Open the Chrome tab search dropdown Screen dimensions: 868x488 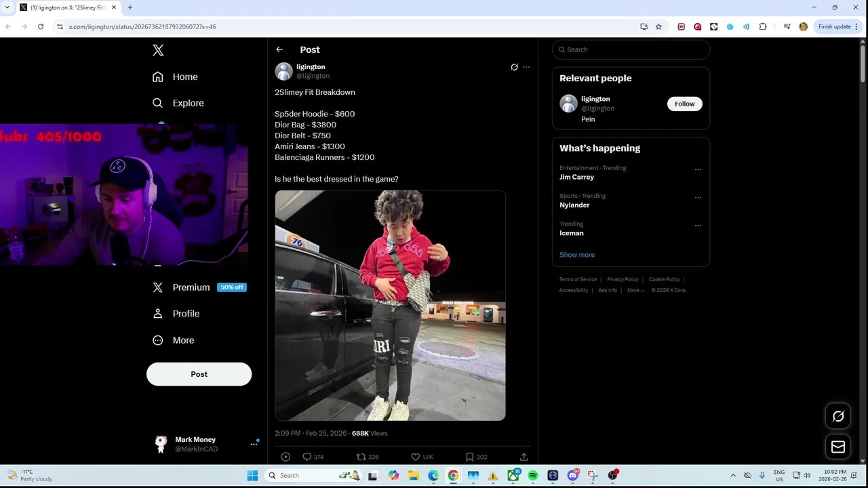pos(7,7)
